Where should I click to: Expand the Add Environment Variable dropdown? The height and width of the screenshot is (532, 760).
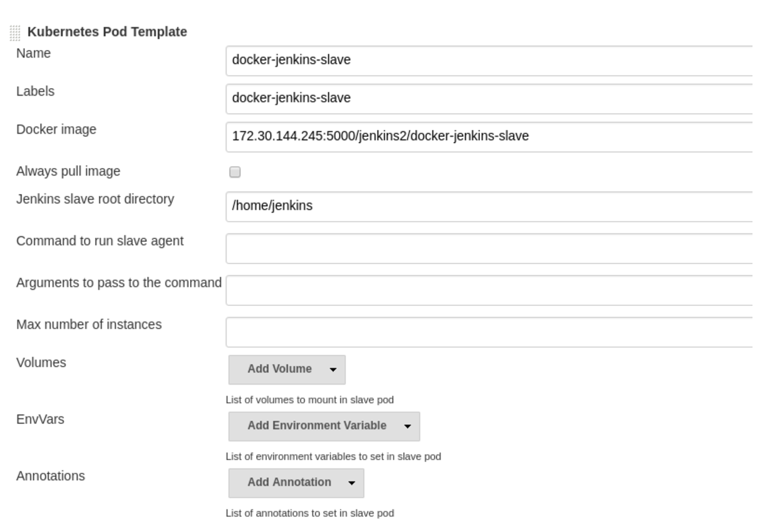(324, 426)
